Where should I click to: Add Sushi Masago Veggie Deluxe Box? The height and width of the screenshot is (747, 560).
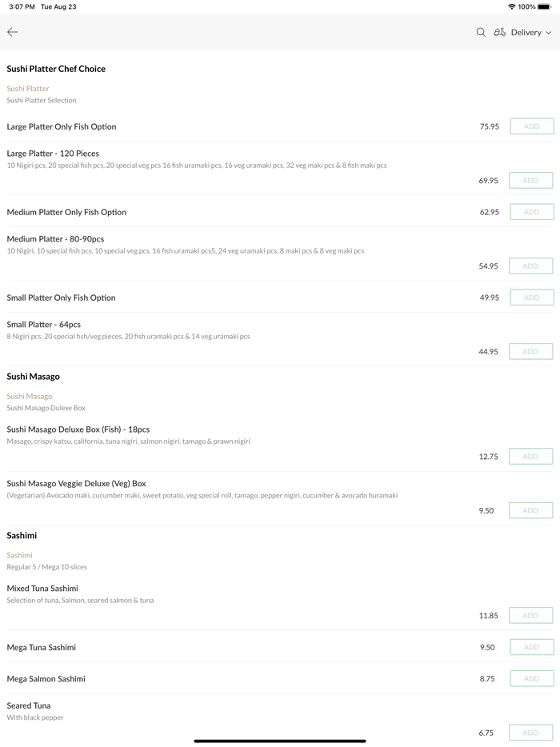[x=531, y=510]
